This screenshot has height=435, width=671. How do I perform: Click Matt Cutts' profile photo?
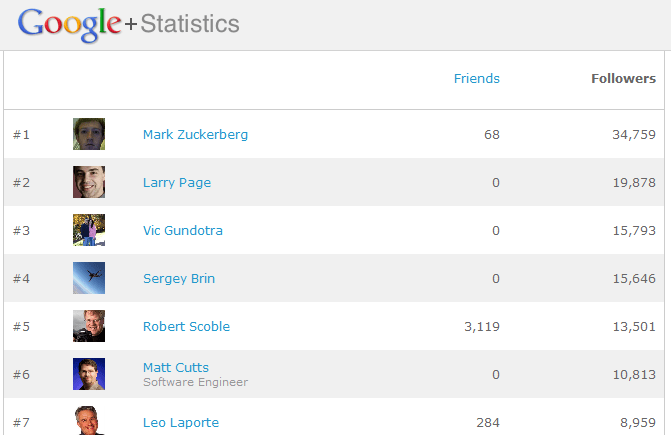[89, 374]
